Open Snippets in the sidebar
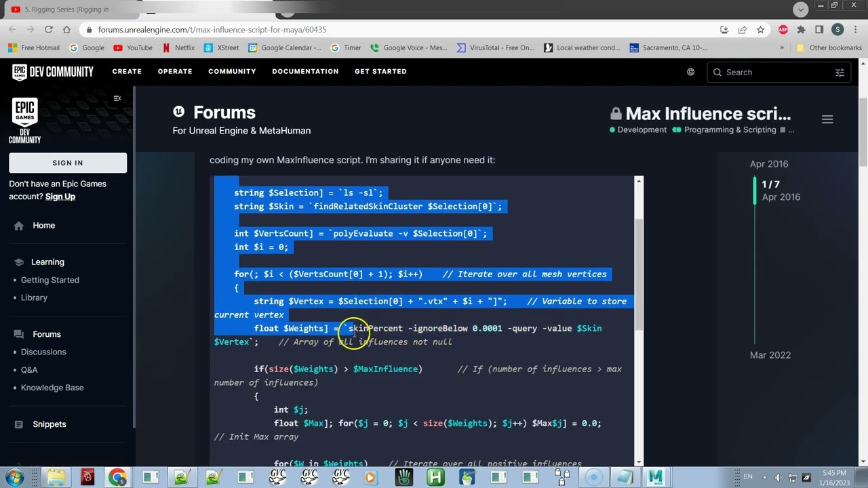The width and height of the screenshot is (868, 488). coord(50,424)
